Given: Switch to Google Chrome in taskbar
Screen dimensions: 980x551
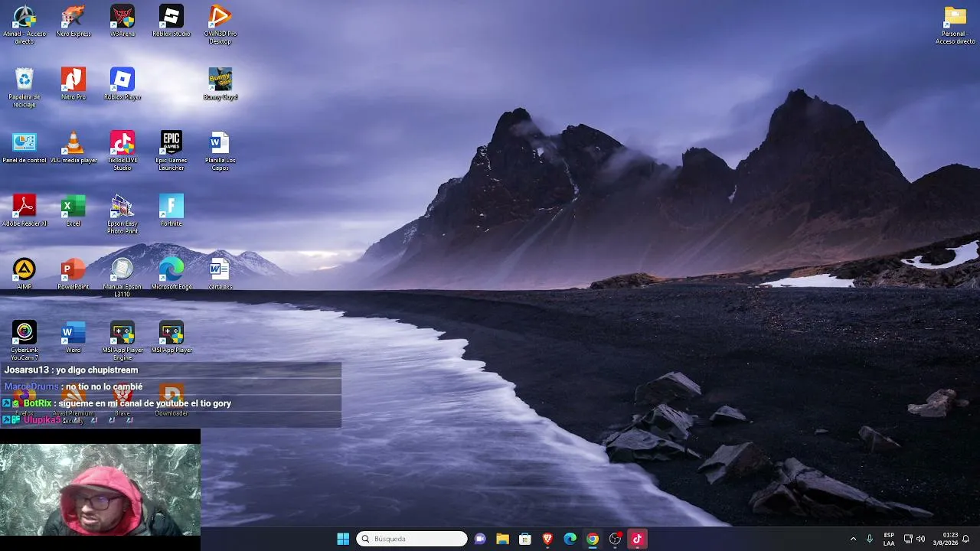Looking at the screenshot, I should click(593, 539).
